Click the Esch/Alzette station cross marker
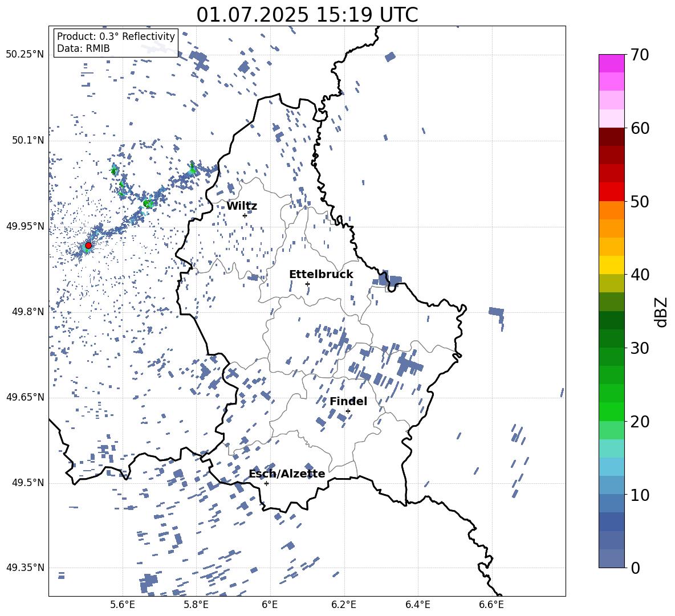675x616 pixels. point(266,483)
